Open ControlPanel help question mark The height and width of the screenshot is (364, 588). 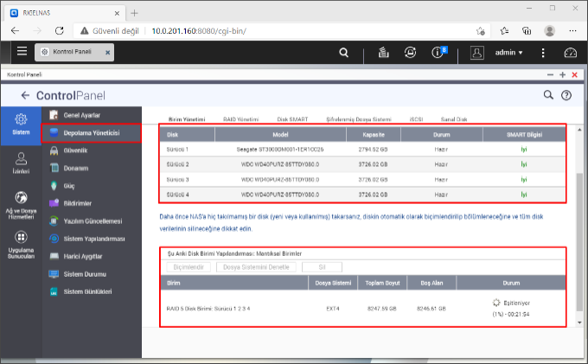pyautogui.click(x=566, y=96)
